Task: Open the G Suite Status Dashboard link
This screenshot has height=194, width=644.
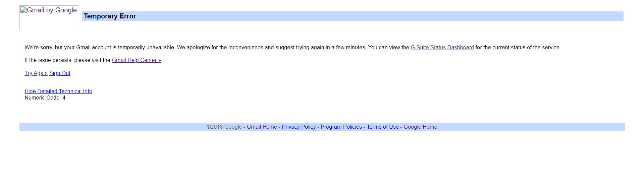Action: click(442, 48)
